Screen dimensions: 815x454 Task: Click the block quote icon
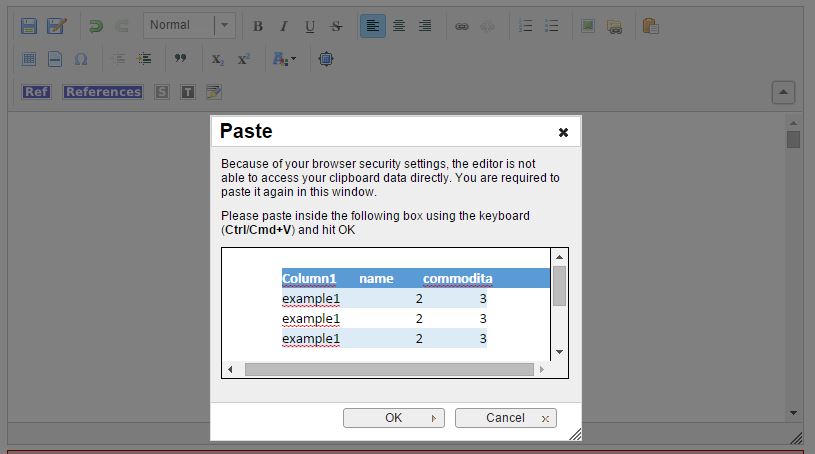(181, 59)
